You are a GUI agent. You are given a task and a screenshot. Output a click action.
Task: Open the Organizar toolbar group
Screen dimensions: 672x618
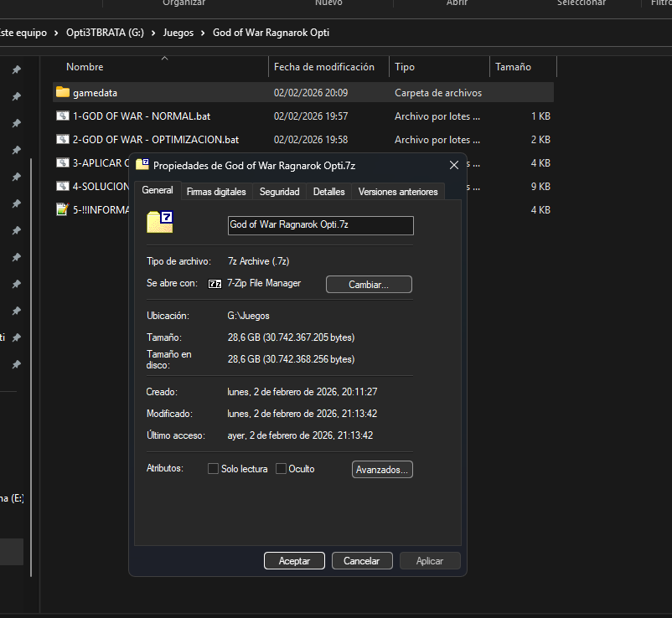coord(184,3)
